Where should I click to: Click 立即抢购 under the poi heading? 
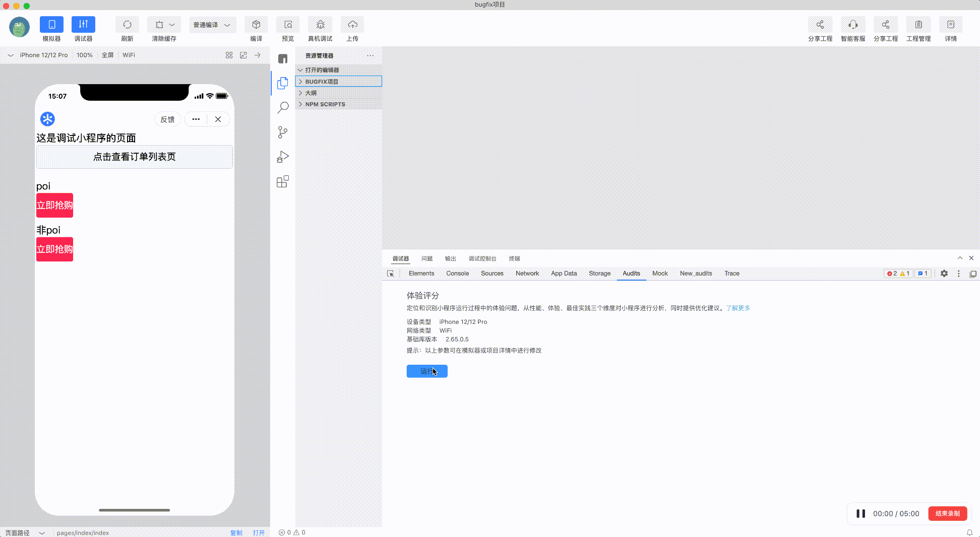[x=54, y=206]
